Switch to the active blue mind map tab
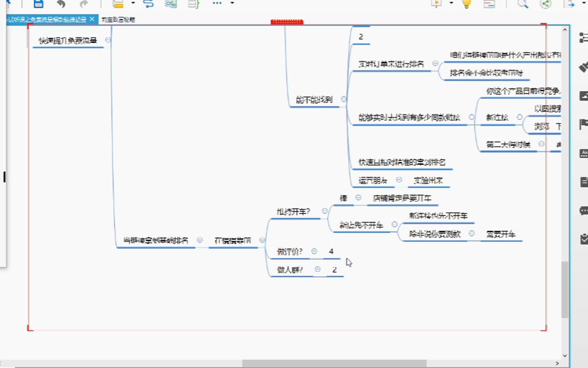The image size is (588, 368). tap(47, 19)
